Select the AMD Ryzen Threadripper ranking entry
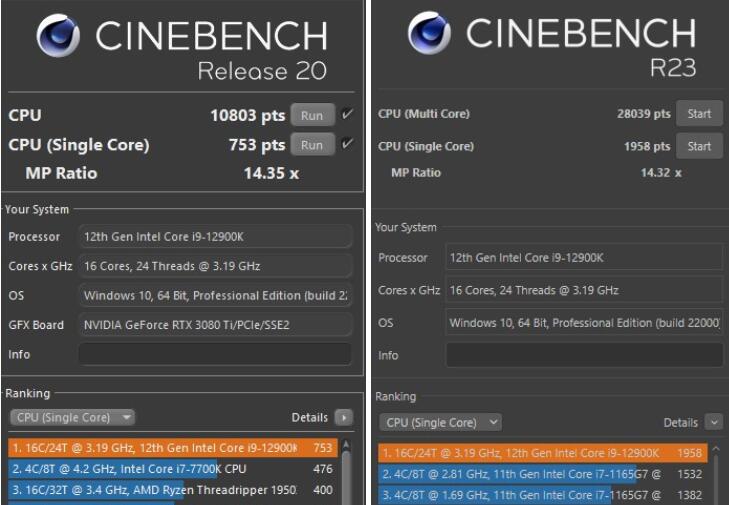The width and height of the screenshot is (729, 505). coord(170,490)
